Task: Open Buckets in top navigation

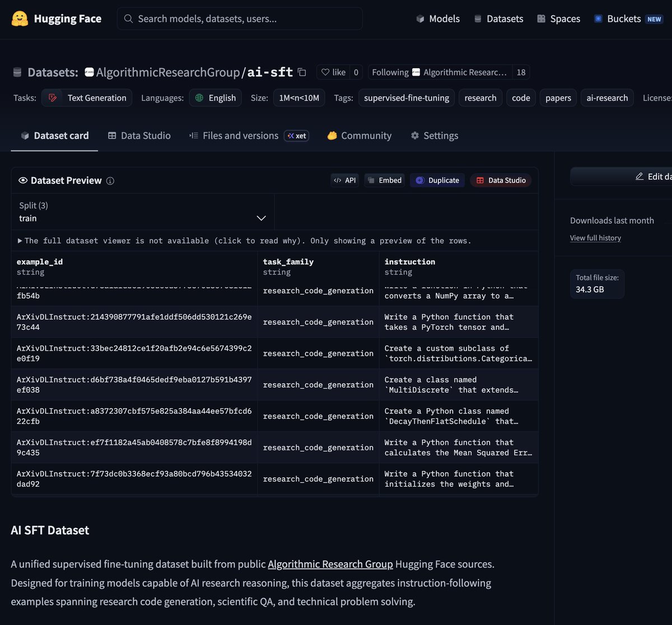Action: point(628,18)
